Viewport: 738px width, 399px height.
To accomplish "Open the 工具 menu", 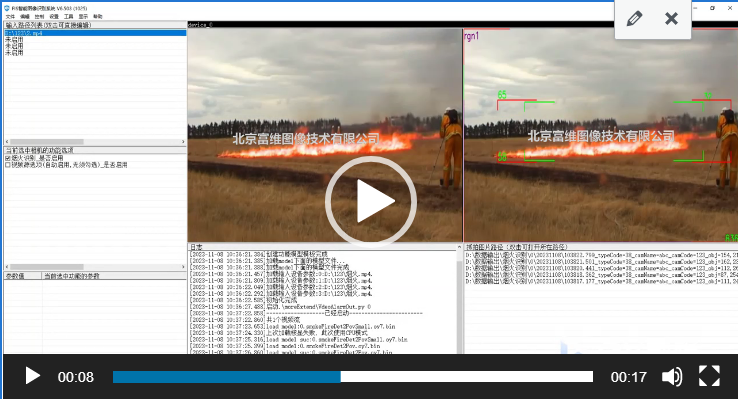I will 69,16.
